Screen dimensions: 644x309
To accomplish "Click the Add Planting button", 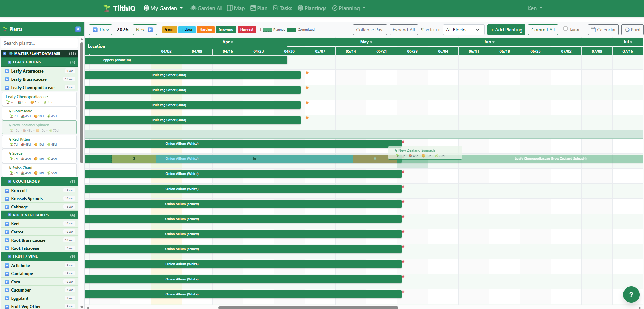I will pyautogui.click(x=506, y=30).
